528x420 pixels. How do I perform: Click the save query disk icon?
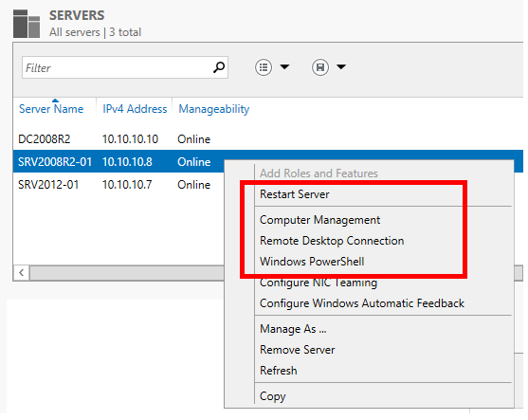319,67
